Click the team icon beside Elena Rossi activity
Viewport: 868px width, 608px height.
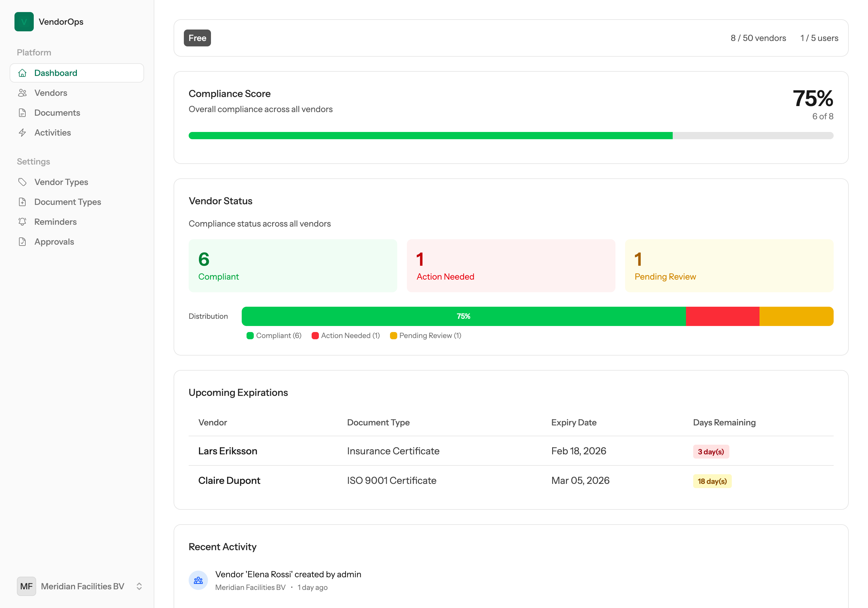tap(198, 580)
